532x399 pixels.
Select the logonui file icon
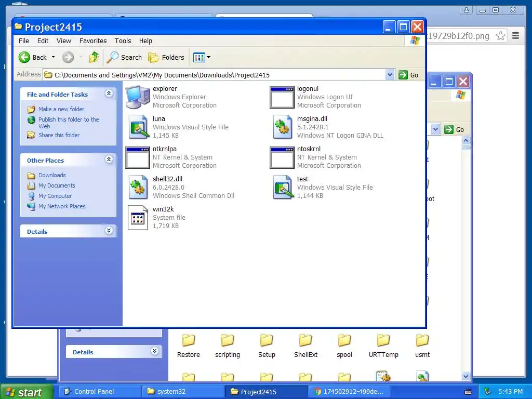point(282,97)
